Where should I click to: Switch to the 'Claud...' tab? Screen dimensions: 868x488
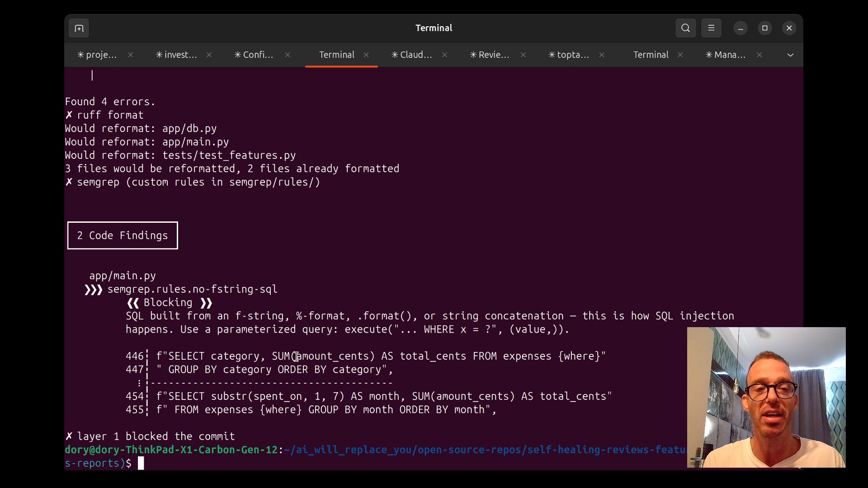pos(412,55)
